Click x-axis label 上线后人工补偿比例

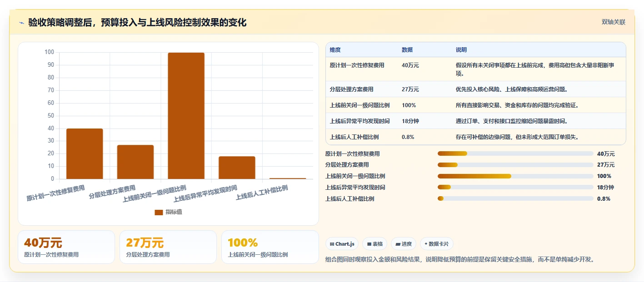click(x=262, y=193)
